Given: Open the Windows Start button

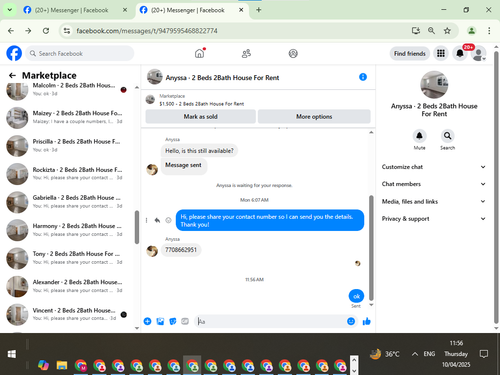Looking at the screenshot, I should coord(12,354).
